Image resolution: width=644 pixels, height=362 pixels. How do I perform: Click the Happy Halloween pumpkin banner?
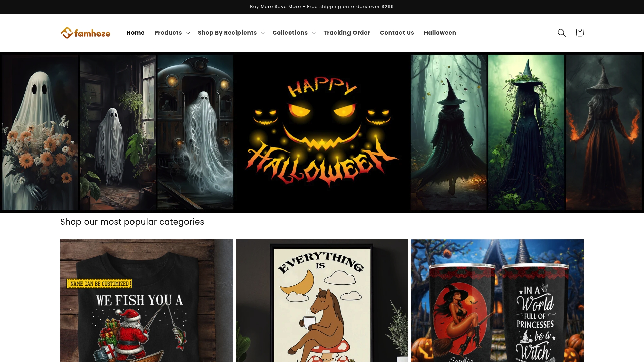[x=322, y=132]
